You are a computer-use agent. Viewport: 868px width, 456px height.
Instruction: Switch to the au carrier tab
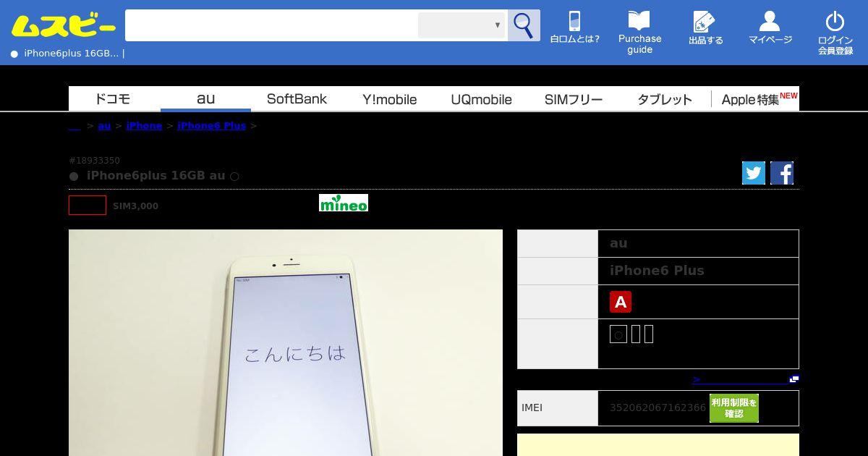point(205,99)
